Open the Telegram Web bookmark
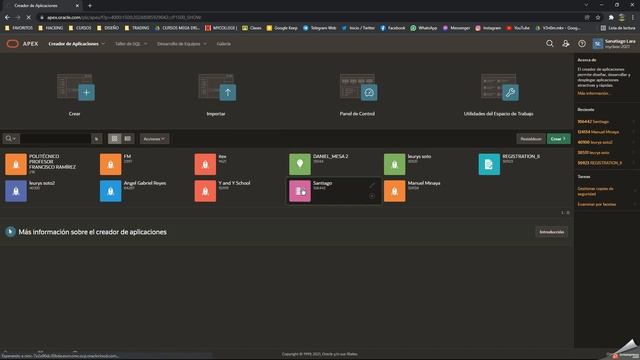The width and height of the screenshot is (640, 360). point(320,28)
